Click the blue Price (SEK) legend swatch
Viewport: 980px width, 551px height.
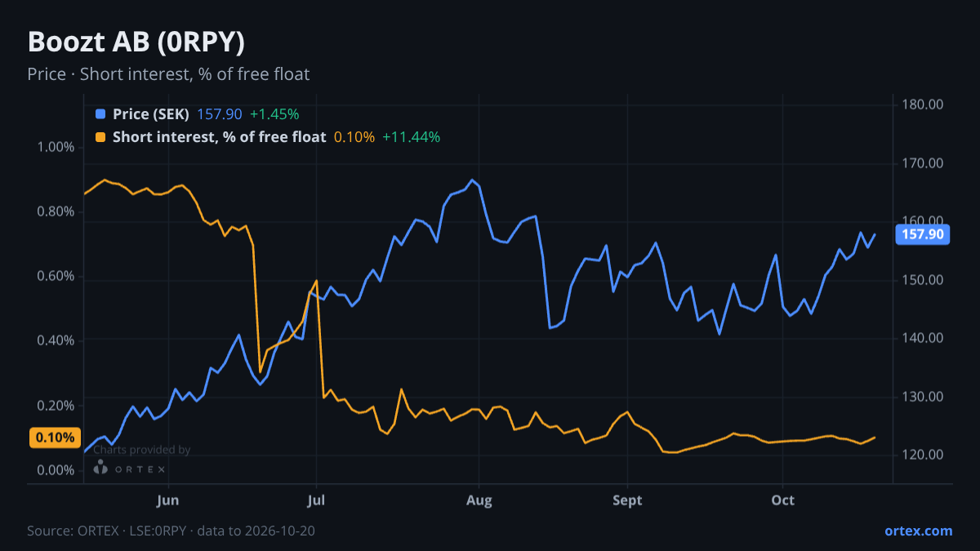100,114
